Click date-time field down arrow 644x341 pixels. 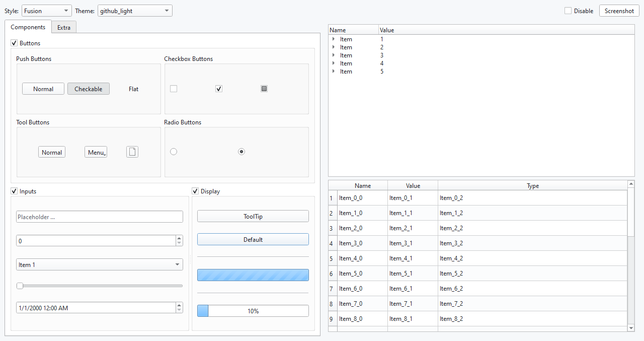(x=180, y=310)
